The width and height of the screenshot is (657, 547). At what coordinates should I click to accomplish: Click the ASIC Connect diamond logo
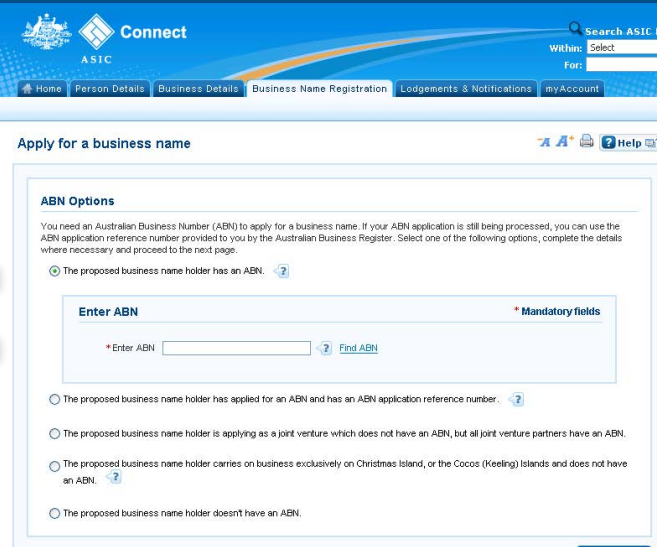click(96, 31)
